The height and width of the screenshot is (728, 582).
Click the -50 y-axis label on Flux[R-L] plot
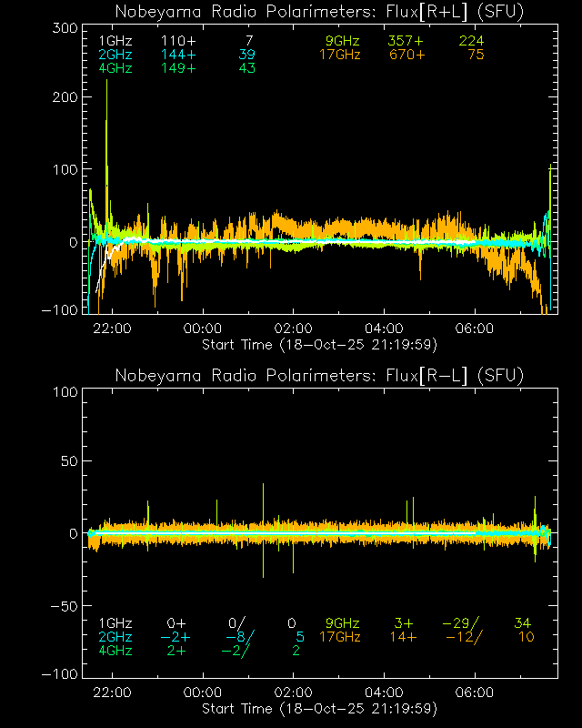(63, 606)
